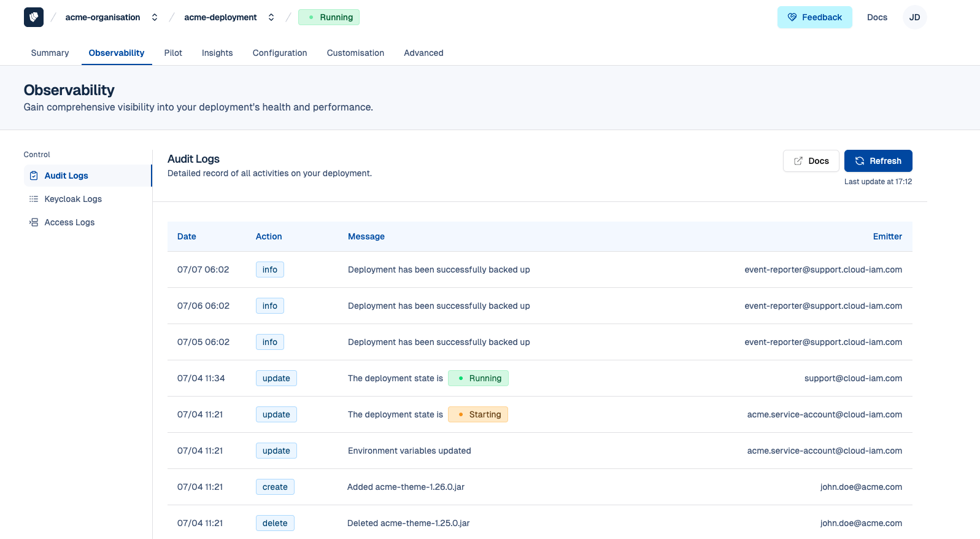Click the 07/07 06:02 date cell
Screen dimensions: 980x539
203,269
